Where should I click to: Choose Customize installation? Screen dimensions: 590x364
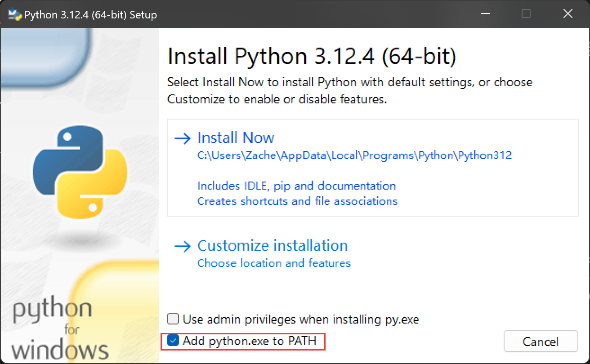click(x=272, y=246)
